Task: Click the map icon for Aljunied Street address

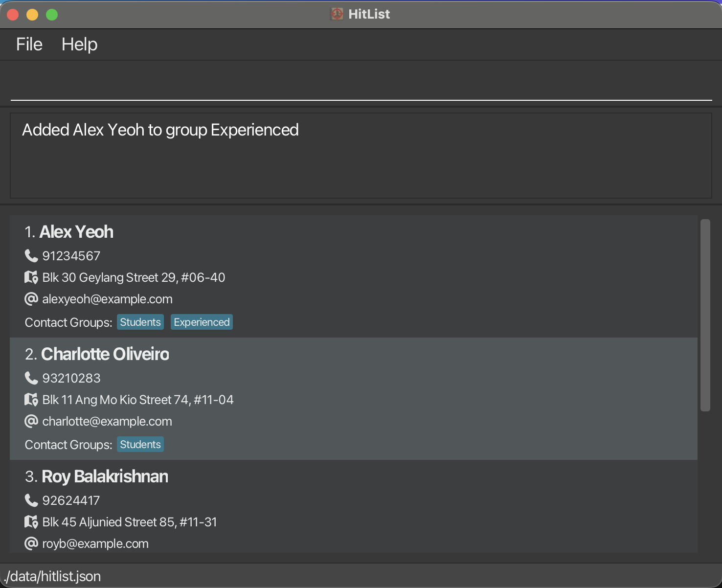Action: pyautogui.click(x=31, y=522)
